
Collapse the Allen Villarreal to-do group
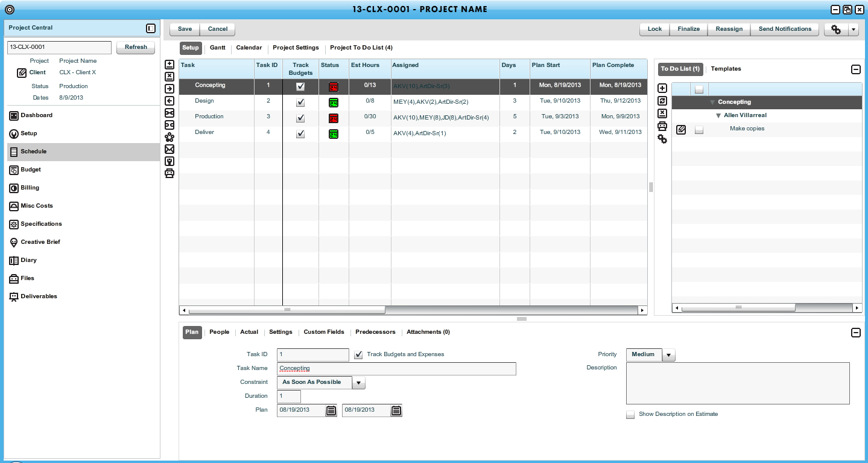[718, 115]
